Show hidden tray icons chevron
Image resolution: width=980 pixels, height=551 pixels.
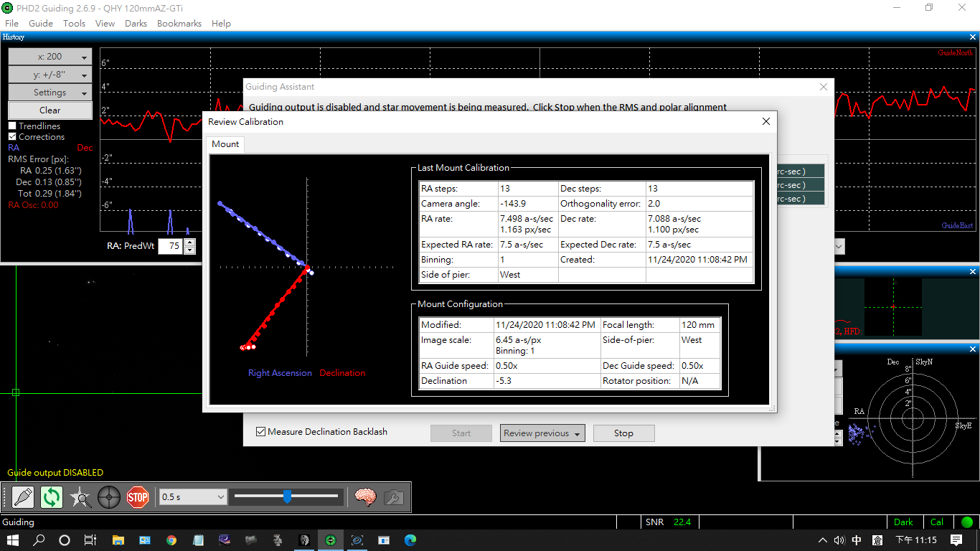823,540
